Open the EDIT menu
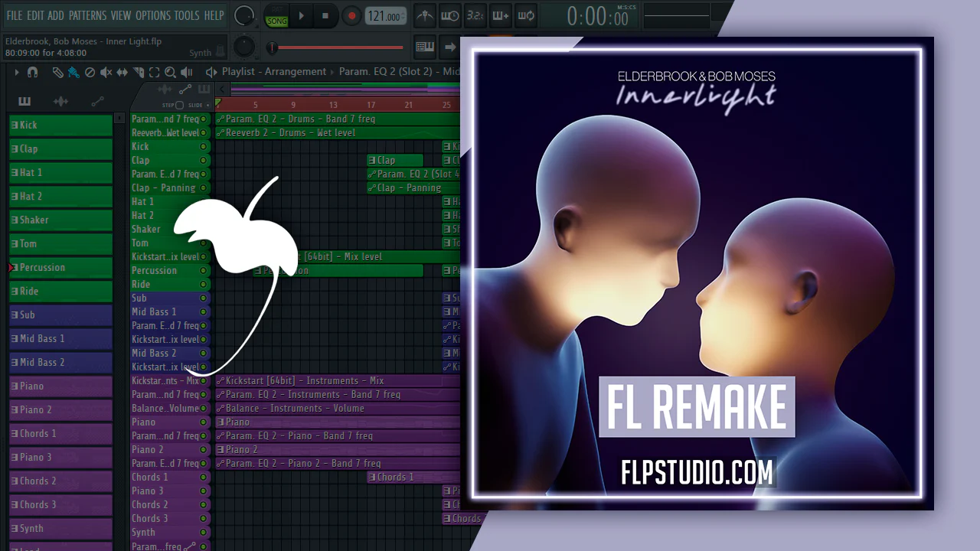The height and width of the screenshot is (551, 980). click(35, 15)
